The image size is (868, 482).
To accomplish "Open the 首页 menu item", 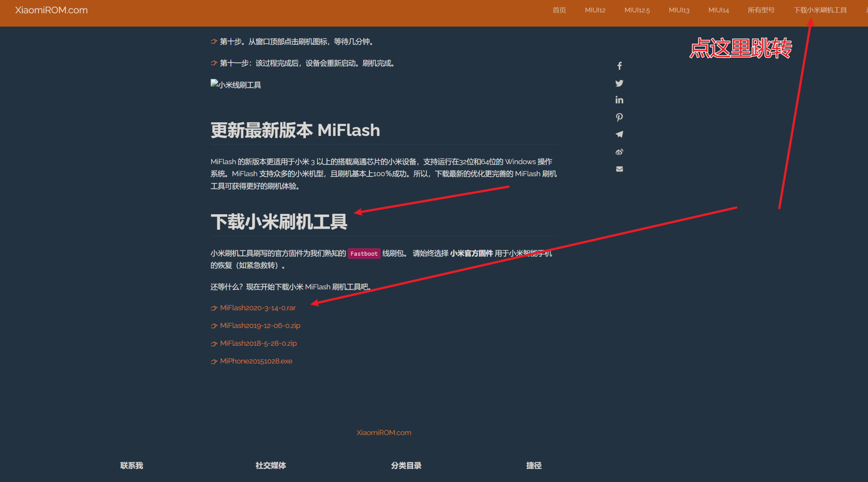I will [559, 10].
